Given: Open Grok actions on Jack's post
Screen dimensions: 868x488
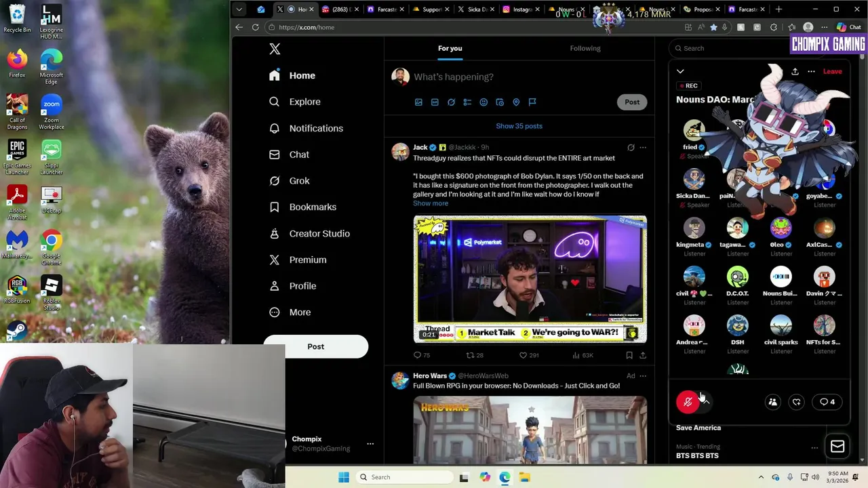Looking at the screenshot, I should (x=631, y=147).
